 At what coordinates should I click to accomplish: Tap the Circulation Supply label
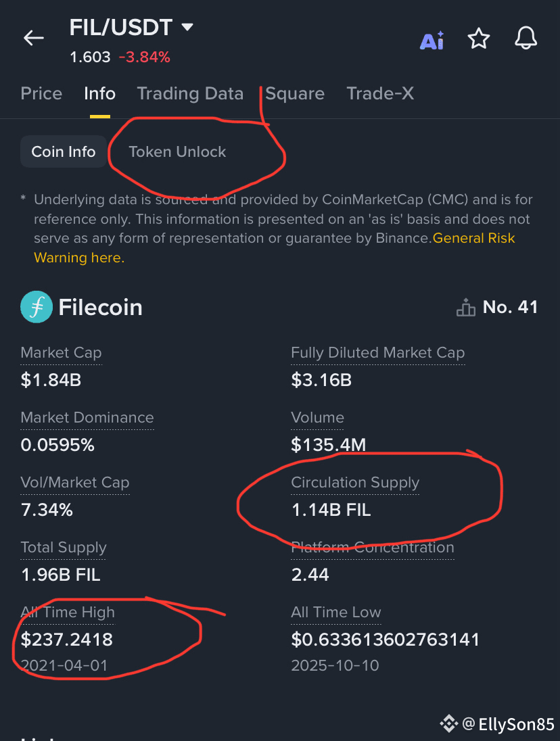355,483
